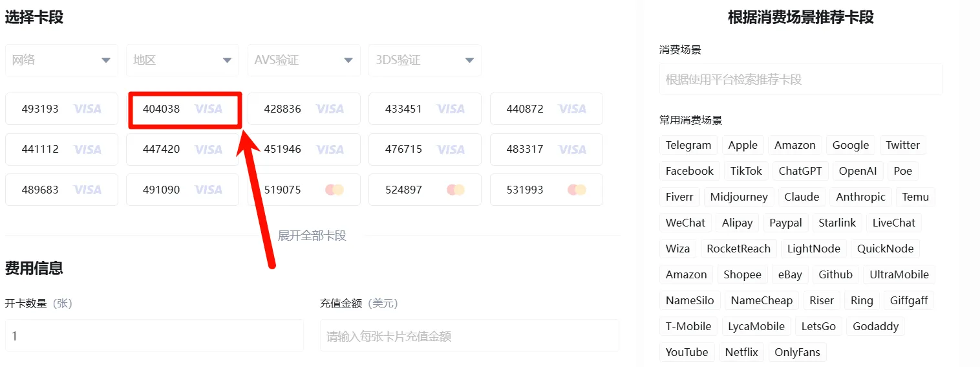Viewport: 980px width, 367px height.
Task: Select the 404038 Visa card segment
Action: pyautogui.click(x=182, y=109)
